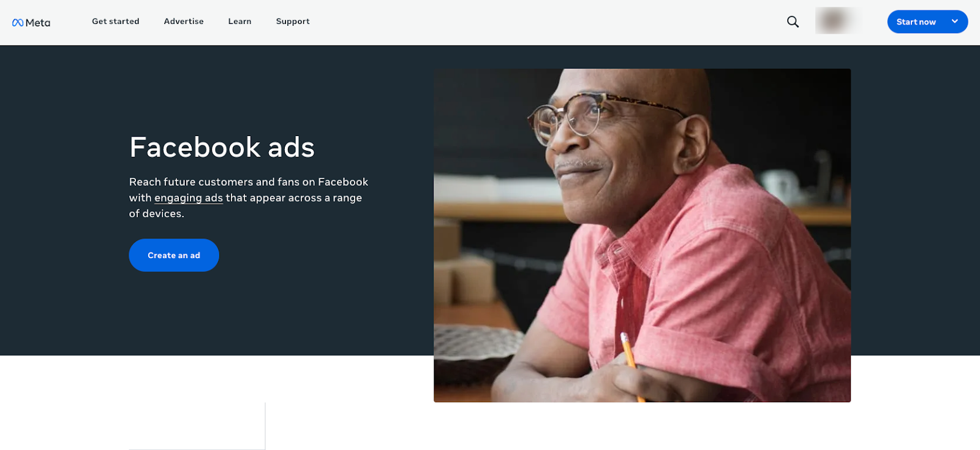980x450 pixels.
Task: Click the 'Facebook' word in the description paragraph
Action: tap(343, 182)
